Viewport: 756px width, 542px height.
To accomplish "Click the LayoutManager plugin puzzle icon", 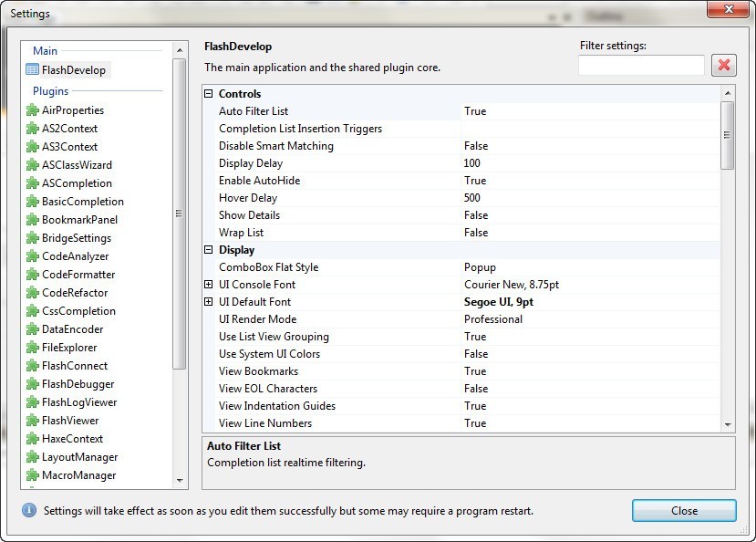I will (x=32, y=457).
